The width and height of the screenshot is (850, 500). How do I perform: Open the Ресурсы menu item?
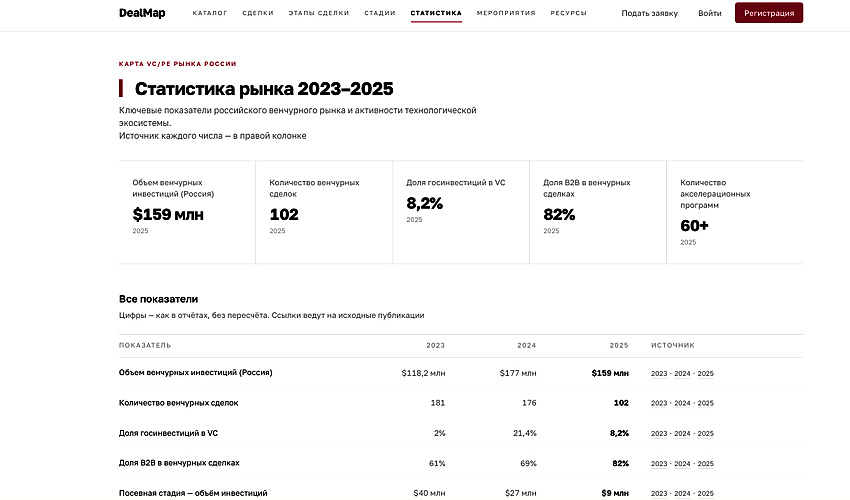[x=569, y=13]
